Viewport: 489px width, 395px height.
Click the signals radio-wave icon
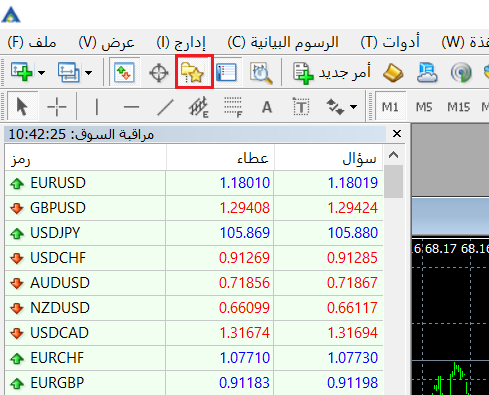coord(461,73)
